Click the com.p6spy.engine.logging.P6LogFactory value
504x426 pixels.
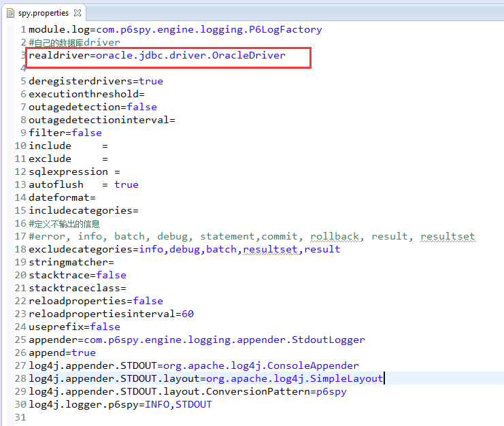pyautogui.click(x=209, y=29)
